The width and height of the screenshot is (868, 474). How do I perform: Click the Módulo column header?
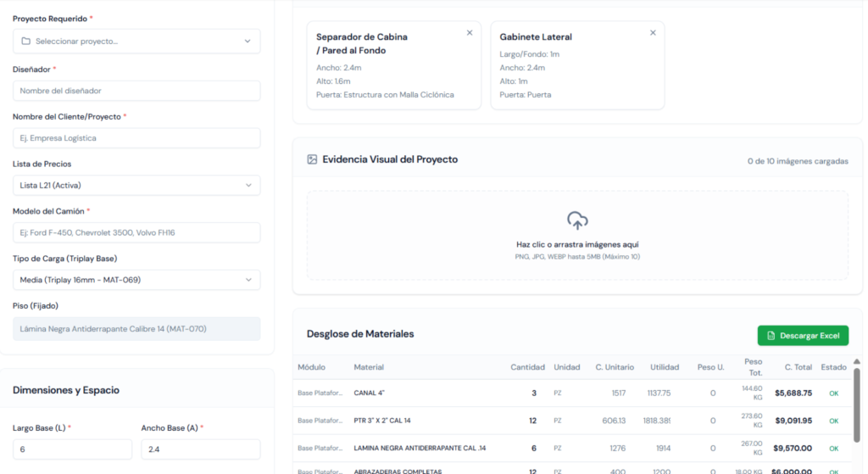[311, 367]
